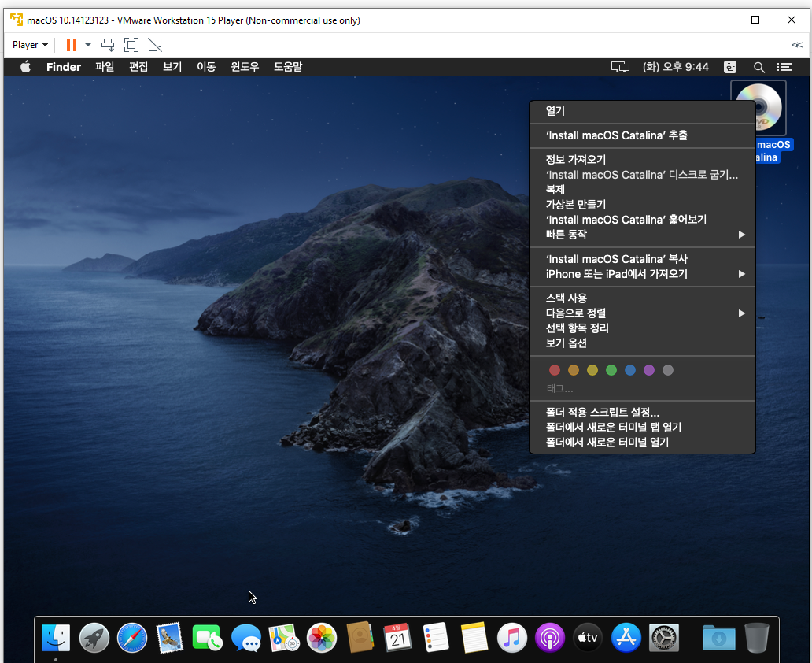Screen dimensions: 812x663
Task: Open the Trash in the Dock
Action: [757, 638]
